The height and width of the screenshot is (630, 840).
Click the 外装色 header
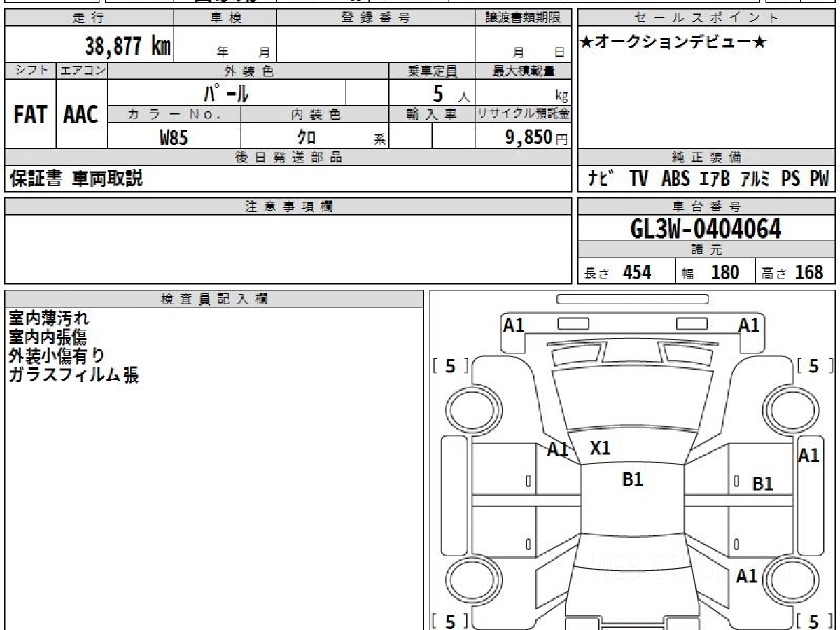click(248, 71)
